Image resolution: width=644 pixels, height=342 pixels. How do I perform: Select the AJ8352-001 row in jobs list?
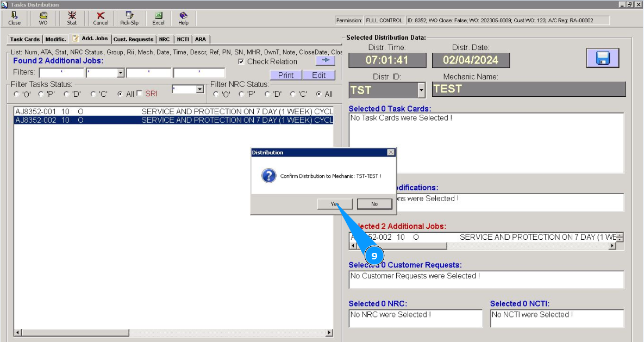pyautogui.click(x=173, y=111)
